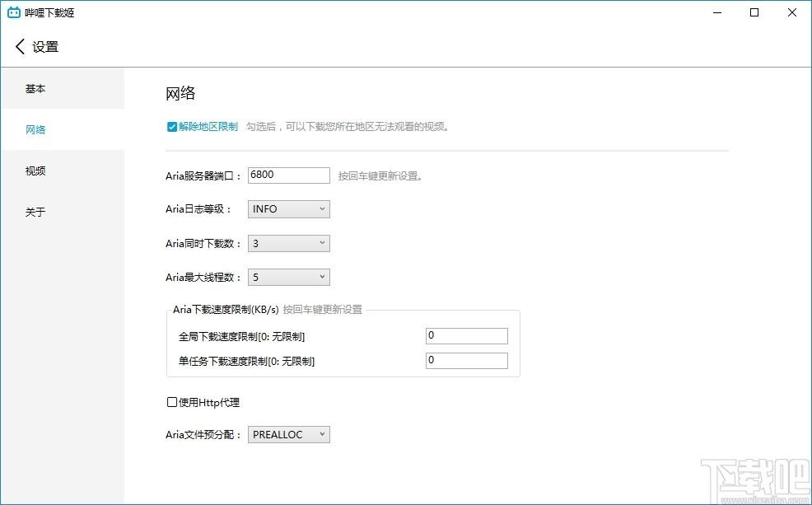Close the 哔哩下载姬 window
Viewport: 812px width, 505px height.
click(x=791, y=13)
